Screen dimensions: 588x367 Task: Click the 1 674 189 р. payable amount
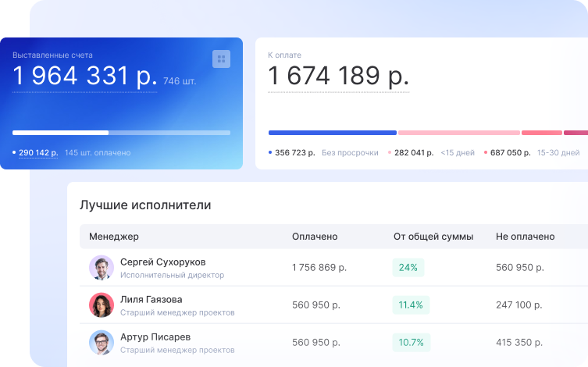click(x=338, y=77)
